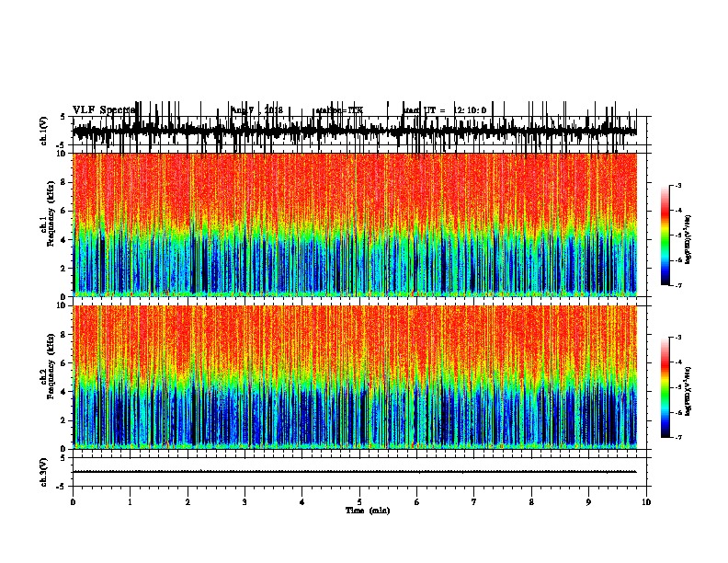Screen dimensions: 728x563
Task: Click the "VLF Spectra" plot title
Action: [104, 110]
